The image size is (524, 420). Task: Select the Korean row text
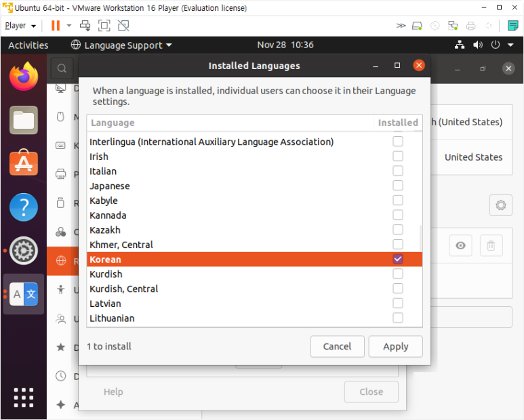(105, 259)
